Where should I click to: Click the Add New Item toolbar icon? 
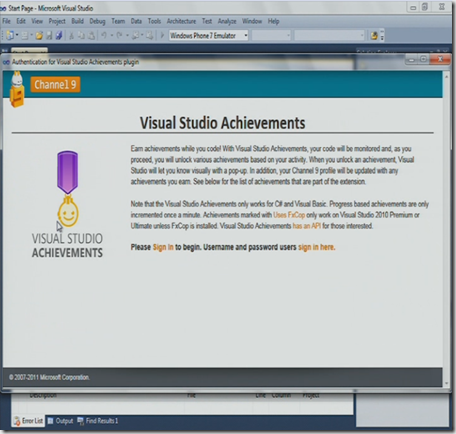tap(25, 35)
